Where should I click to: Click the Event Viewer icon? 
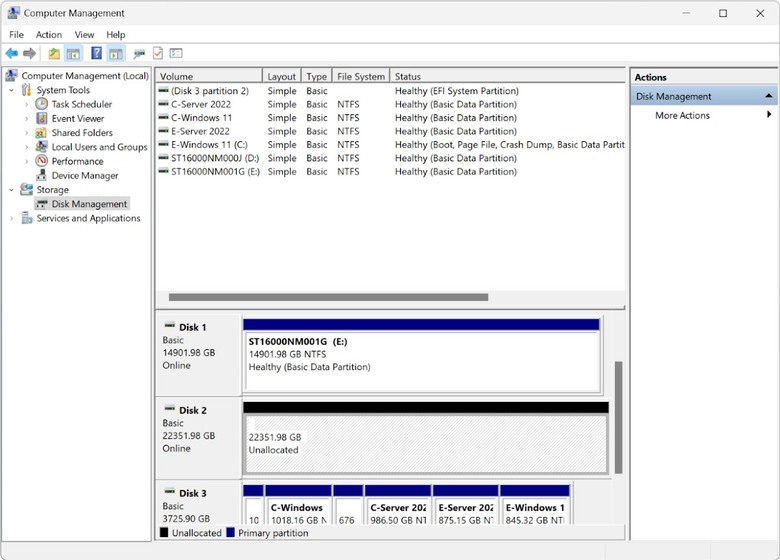[42, 118]
